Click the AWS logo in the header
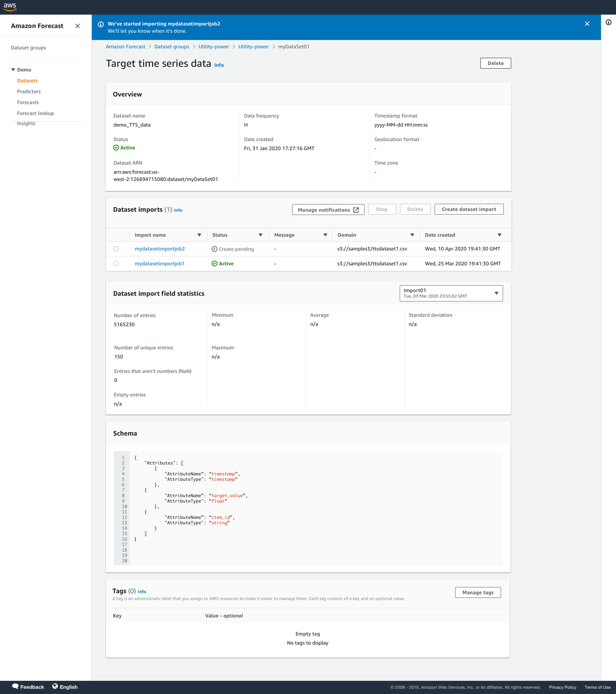The width and height of the screenshot is (616, 694). (10, 7)
